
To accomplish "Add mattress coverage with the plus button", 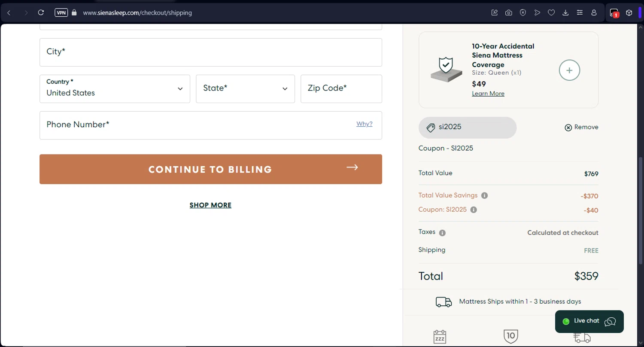I will (569, 70).
